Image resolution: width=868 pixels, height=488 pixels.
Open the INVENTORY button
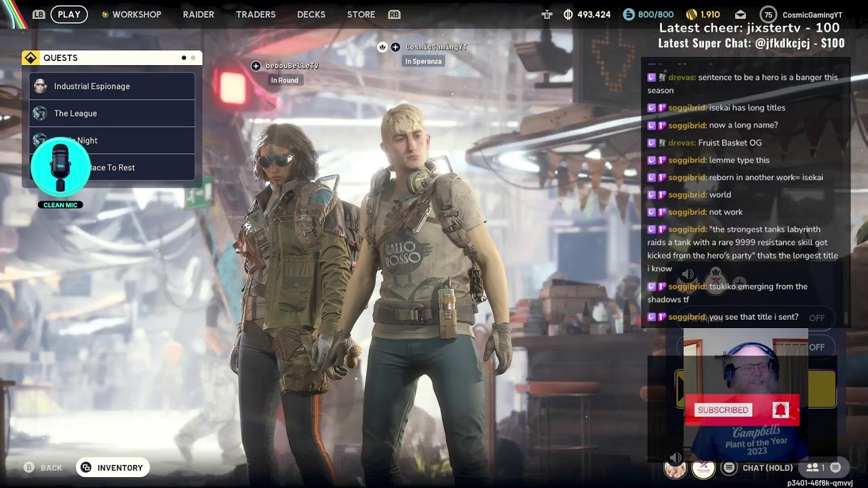pos(113,468)
